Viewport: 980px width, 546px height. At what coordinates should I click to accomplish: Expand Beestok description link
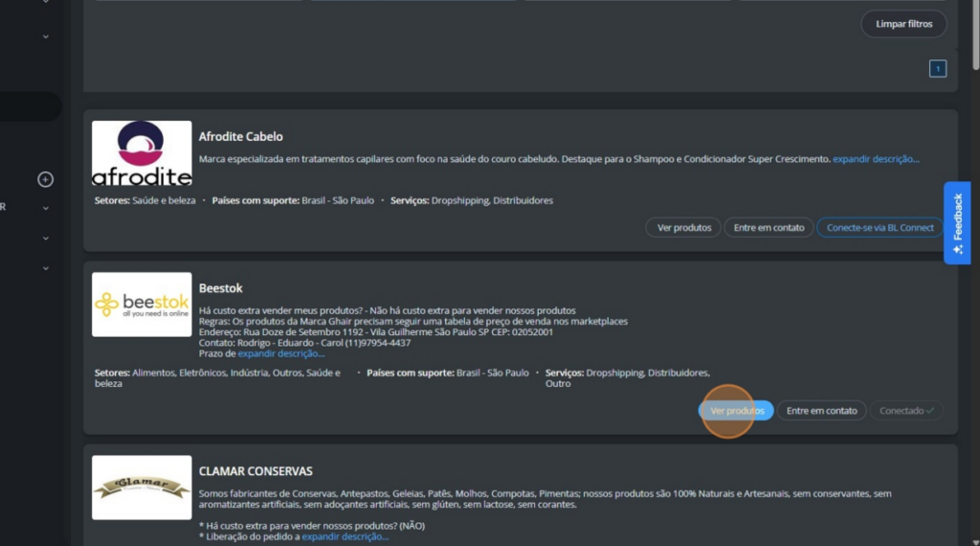pos(280,353)
